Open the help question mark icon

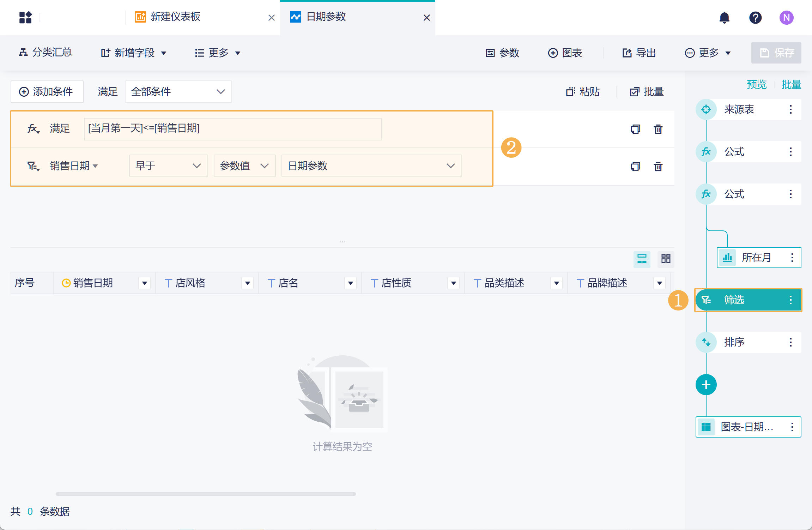coord(755,17)
